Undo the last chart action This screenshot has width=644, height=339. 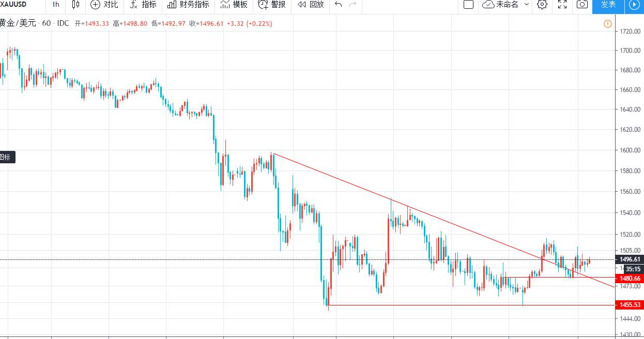click(339, 5)
